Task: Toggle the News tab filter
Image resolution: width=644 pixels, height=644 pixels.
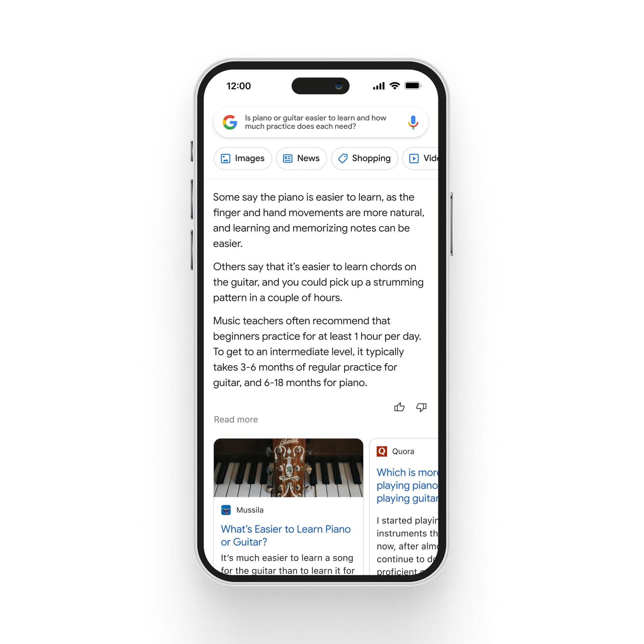Action: tap(301, 158)
